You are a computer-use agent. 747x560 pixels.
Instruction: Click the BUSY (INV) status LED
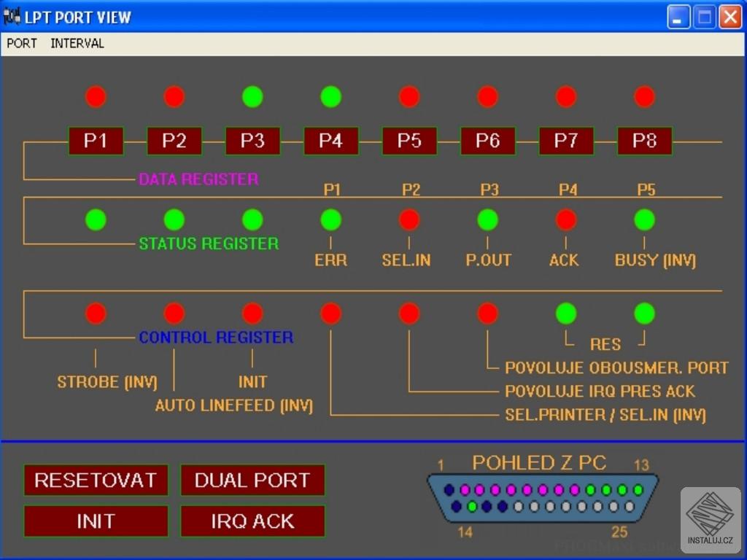click(645, 219)
